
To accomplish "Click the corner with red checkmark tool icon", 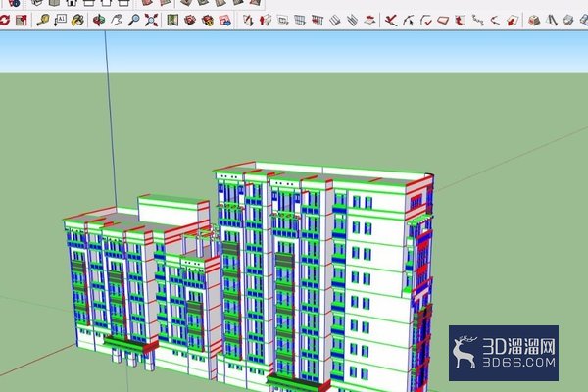I will pos(426,20).
